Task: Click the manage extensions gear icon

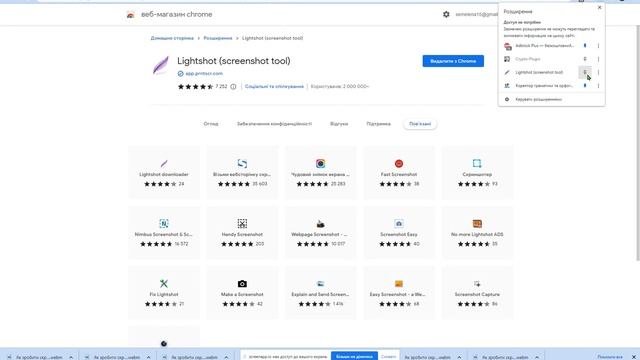Action: [507, 99]
